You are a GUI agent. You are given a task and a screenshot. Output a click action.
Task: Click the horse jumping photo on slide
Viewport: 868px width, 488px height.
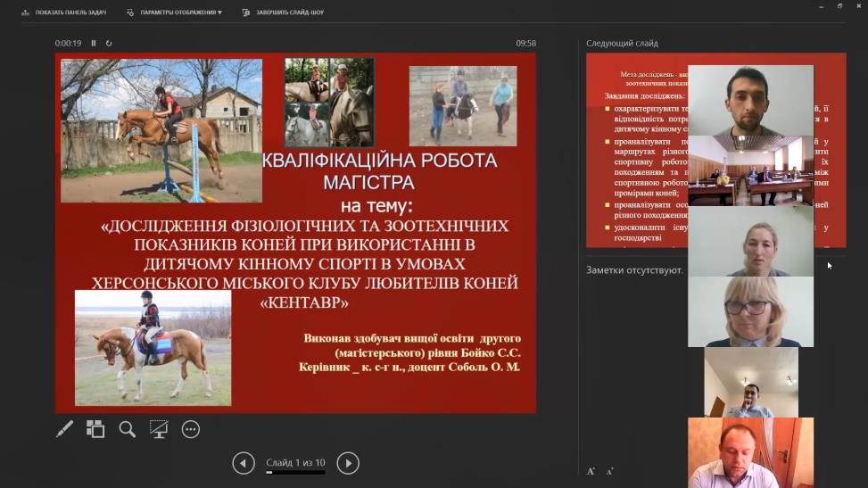(161, 131)
